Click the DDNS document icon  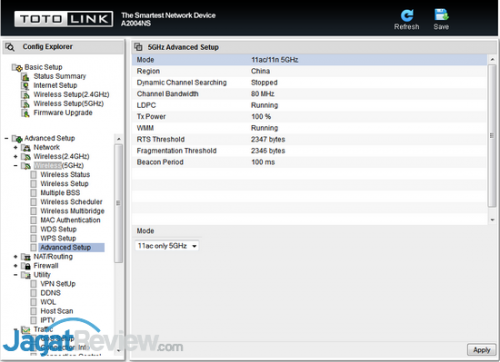(x=34, y=293)
